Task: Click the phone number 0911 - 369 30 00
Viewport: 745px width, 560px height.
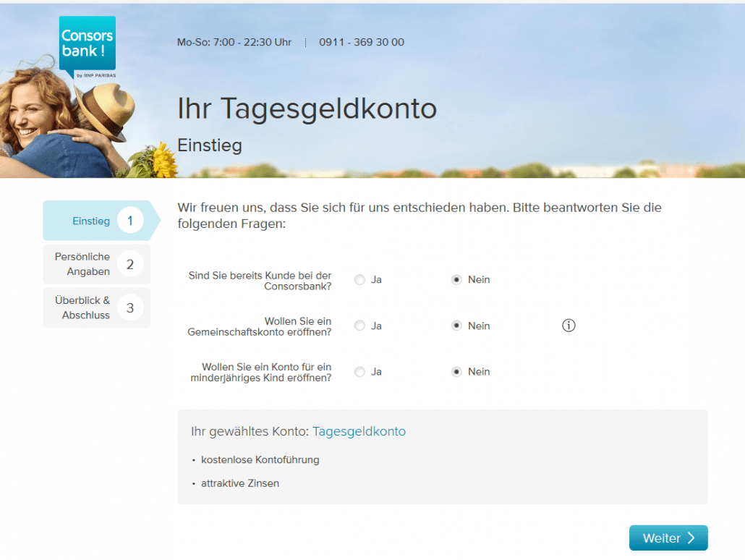Action: tap(362, 42)
